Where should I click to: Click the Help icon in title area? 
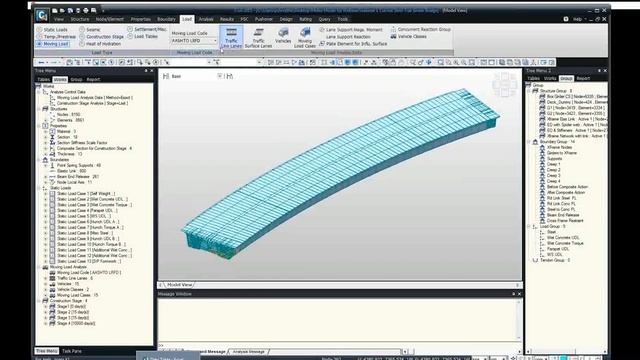point(566,19)
